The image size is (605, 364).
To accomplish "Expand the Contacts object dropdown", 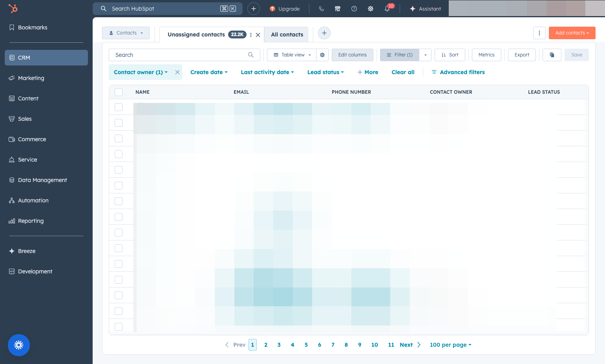I will 126,33.
